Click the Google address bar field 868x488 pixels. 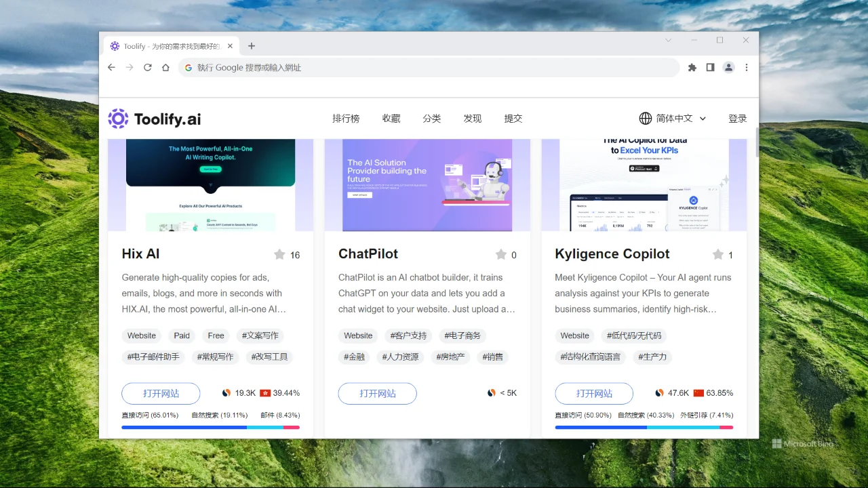(407, 67)
